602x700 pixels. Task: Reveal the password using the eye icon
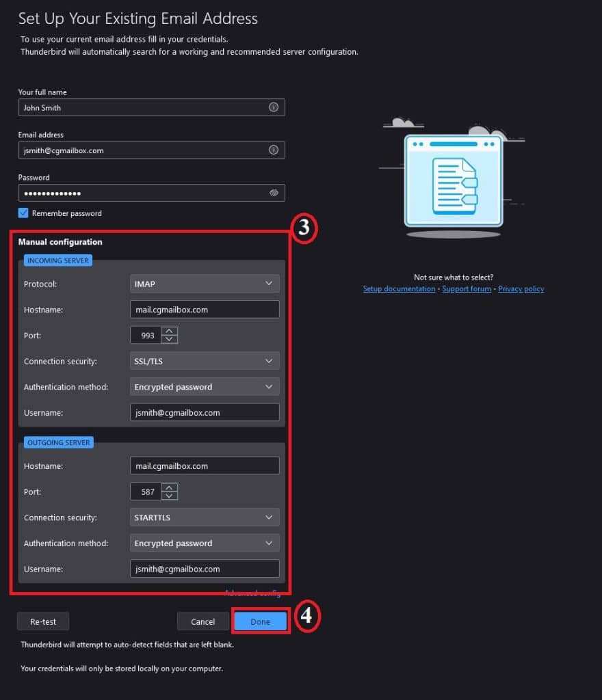pyautogui.click(x=273, y=193)
